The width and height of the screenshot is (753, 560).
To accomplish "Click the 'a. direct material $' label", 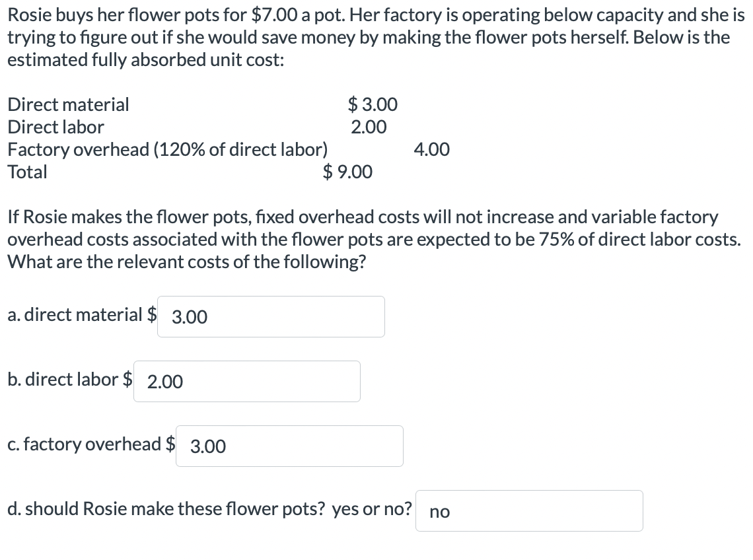I will (79, 315).
